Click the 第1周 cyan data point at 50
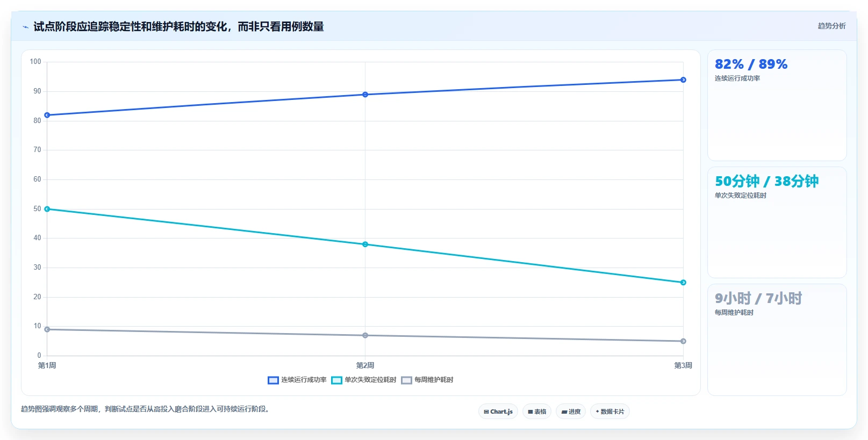 (x=47, y=209)
